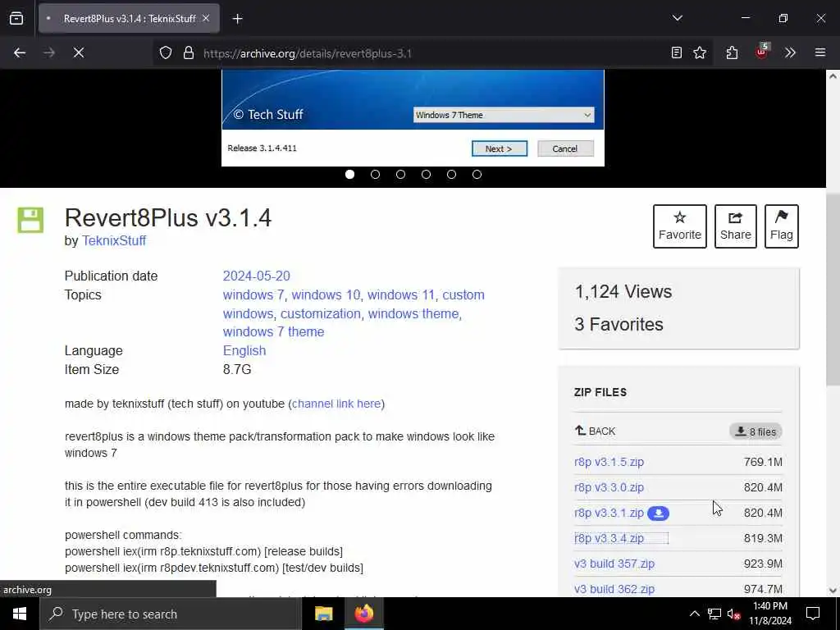Screen dimensions: 840x630
Task: Click the 1,124 Views text
Action: [623, 292]
